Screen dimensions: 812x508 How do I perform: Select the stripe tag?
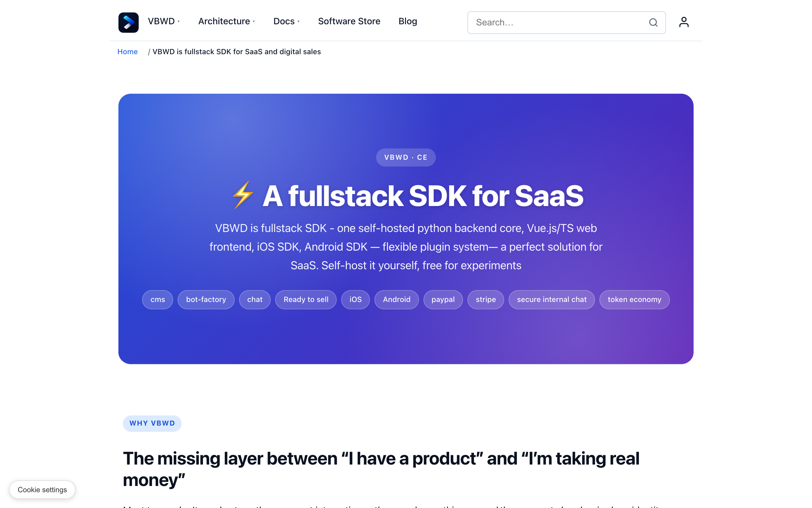pos(486,299)
